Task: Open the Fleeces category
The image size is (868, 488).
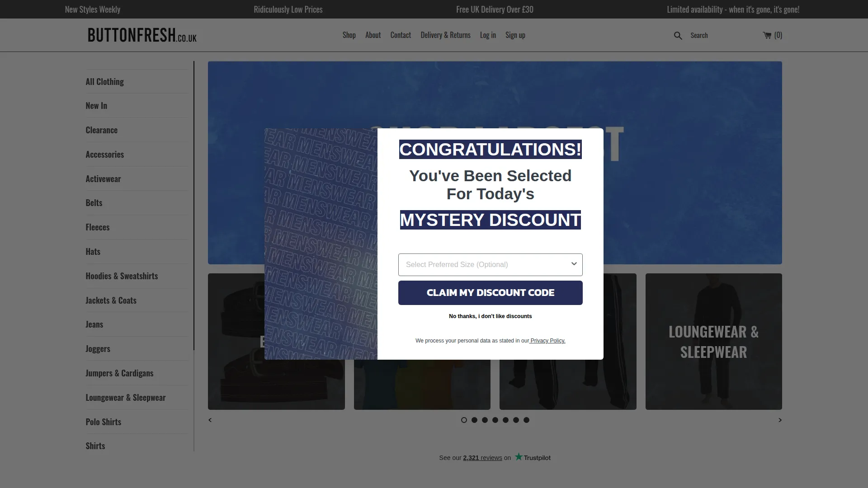Action: [98, 227]
